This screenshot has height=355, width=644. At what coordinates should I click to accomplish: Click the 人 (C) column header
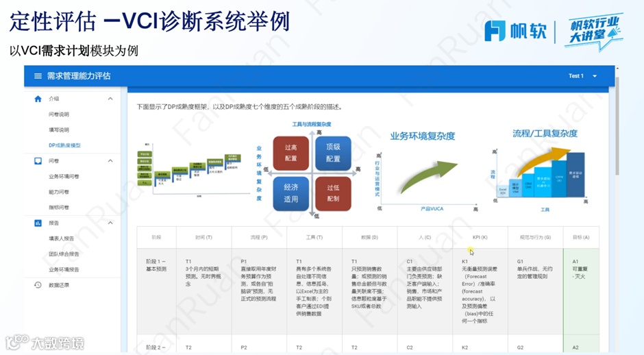[x=425, y=238]
